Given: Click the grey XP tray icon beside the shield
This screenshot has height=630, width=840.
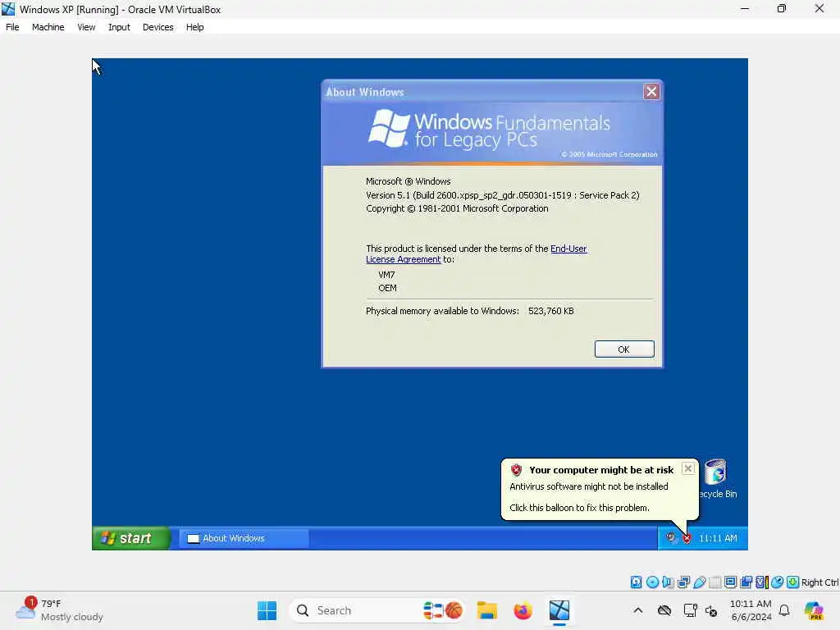Looking at the screenshot, I should click(671, 537).
